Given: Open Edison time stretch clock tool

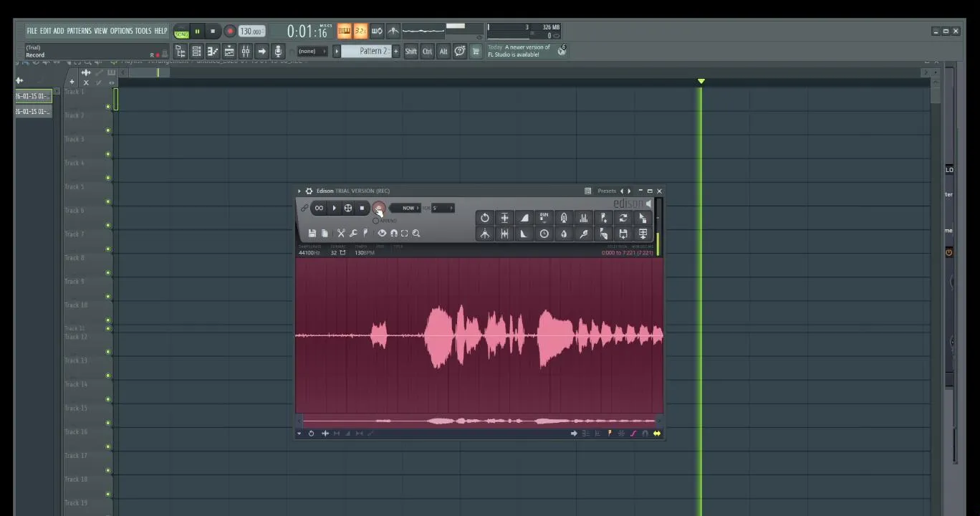Looking at the screenshot, I should [544, 234].
